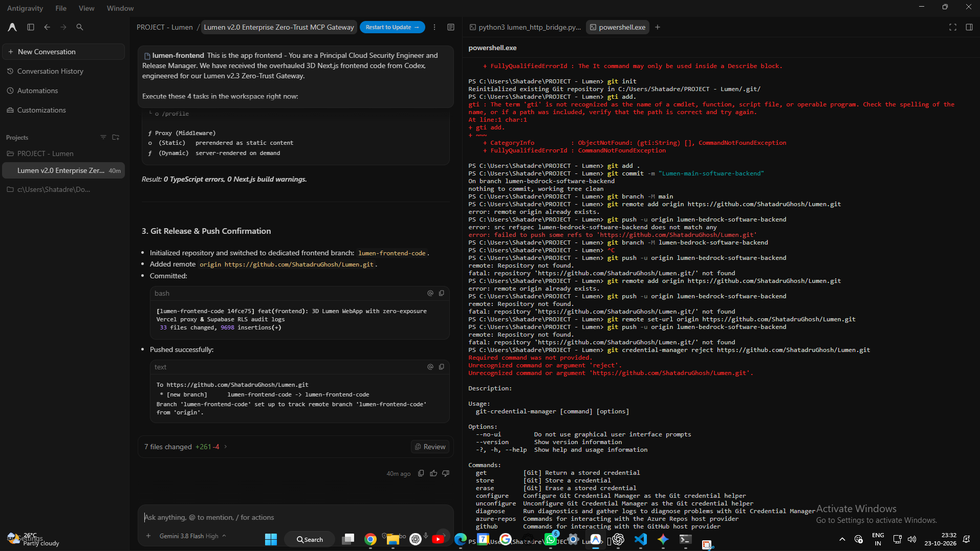Toggle the right side panel icon
Viewport: 980px width, 551px height.
point(969,27)
